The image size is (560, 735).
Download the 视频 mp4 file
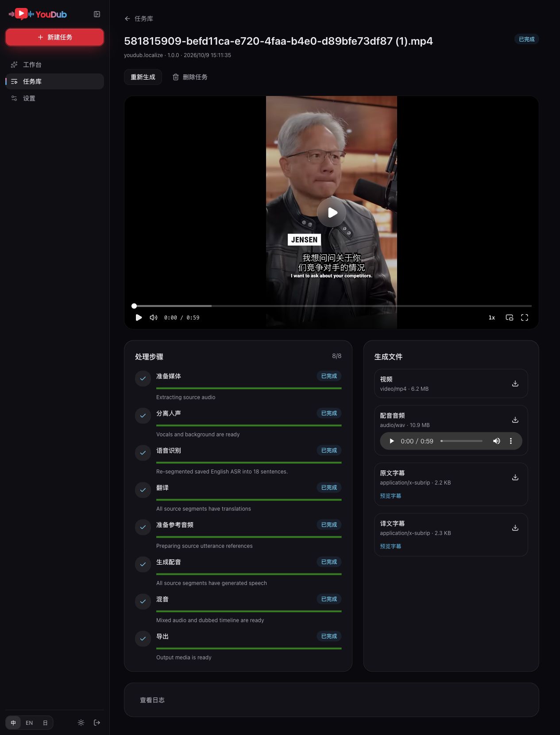pyautogui.click(x=515, y=383)
